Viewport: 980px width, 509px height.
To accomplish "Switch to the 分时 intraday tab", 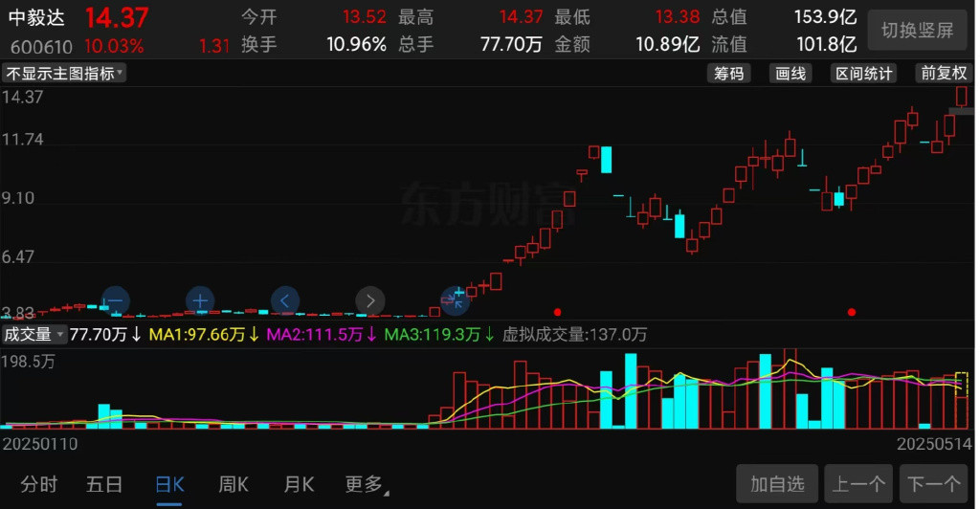I will coord(38,484).
